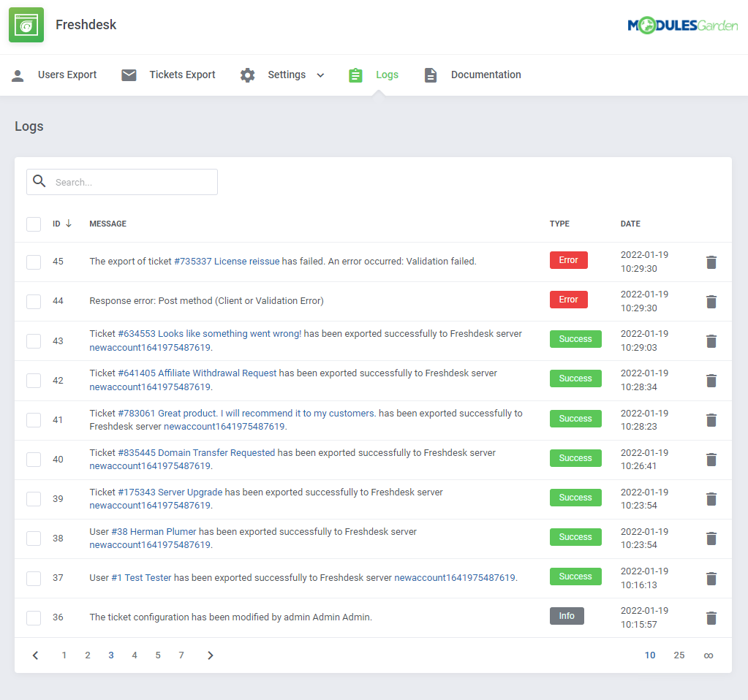Show all entries with infinity icon
The height and width of the screenshot is (700, 748).
[709, 655]
